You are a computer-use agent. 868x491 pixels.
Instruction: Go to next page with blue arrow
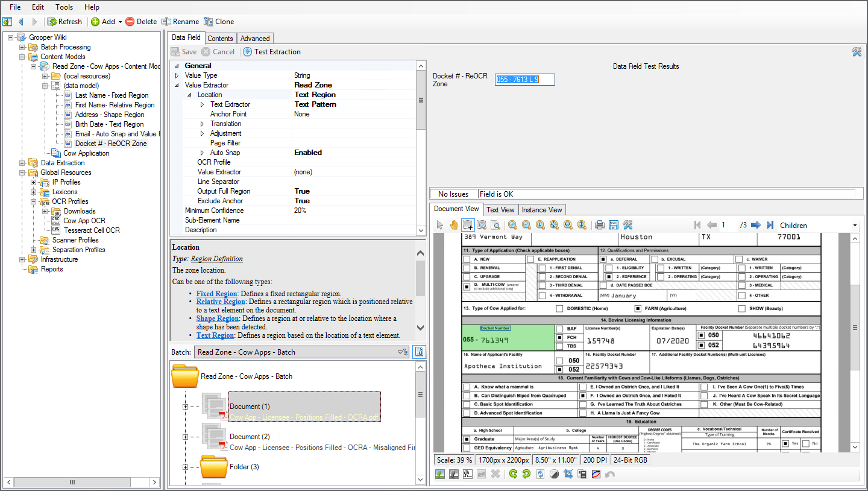coord(755,225)
